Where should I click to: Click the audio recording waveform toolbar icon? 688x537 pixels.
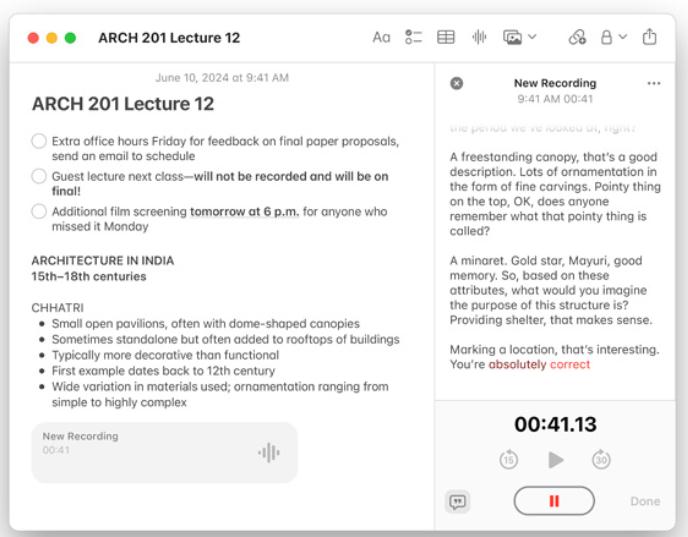click(479, 38)
